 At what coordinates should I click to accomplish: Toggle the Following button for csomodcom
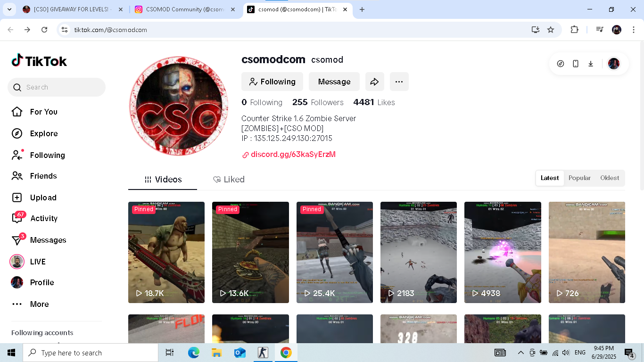coord(272,82)
